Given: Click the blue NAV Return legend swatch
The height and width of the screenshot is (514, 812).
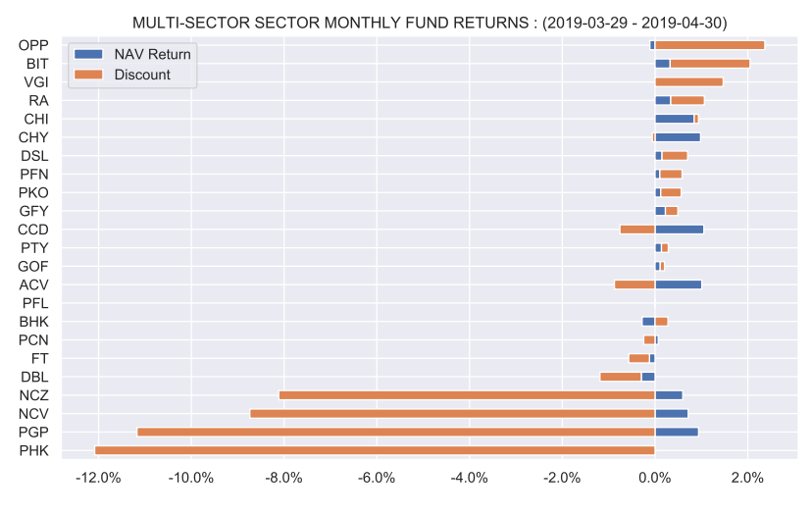Looking at the screenshot, I should tap(87, 54).
